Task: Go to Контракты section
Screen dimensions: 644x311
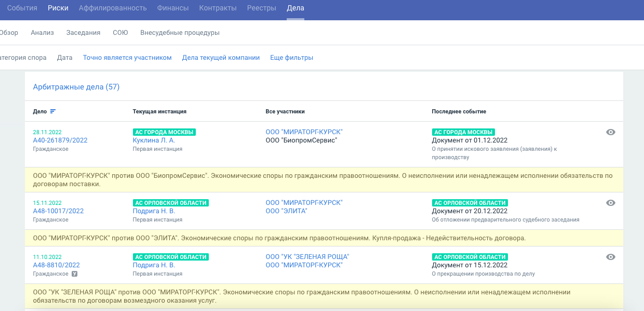Action: coord(218,8)
